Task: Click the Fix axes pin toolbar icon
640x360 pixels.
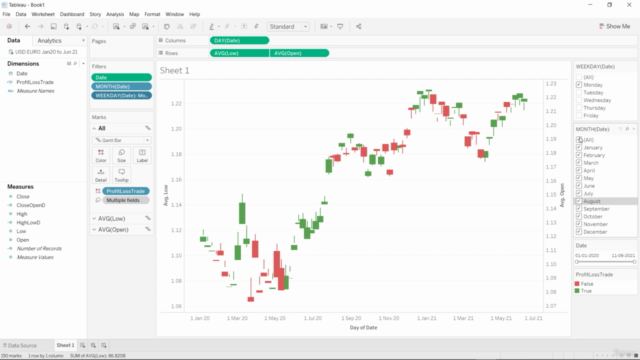Action: tap(256, 27)
